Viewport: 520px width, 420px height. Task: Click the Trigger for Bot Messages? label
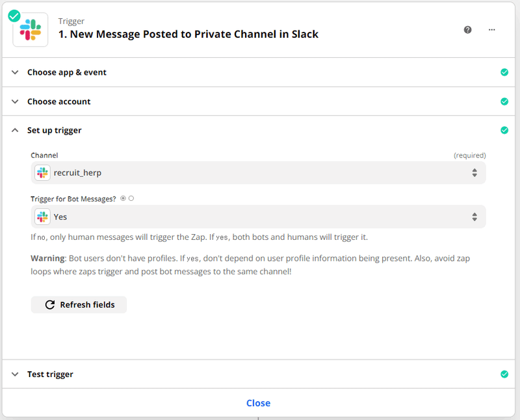(x=73, y=199)
